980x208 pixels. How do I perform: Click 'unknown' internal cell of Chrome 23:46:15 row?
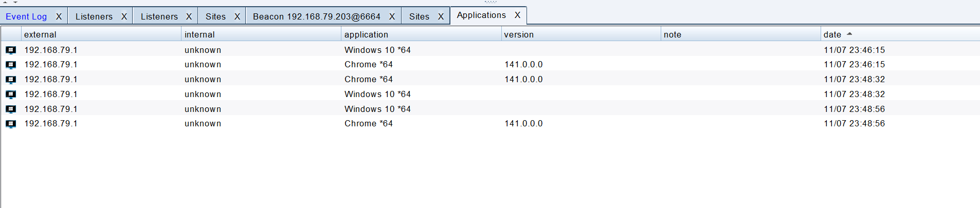(203, 64)
